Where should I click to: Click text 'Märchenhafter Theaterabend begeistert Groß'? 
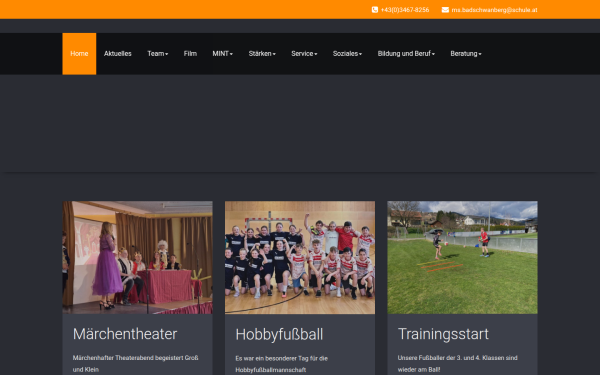135,358
